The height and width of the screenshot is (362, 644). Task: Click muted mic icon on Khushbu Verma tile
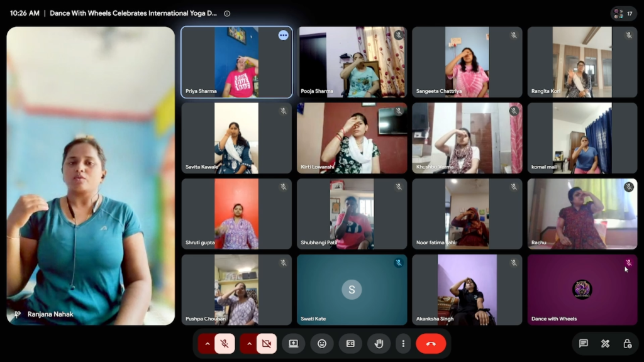[514, 111]
